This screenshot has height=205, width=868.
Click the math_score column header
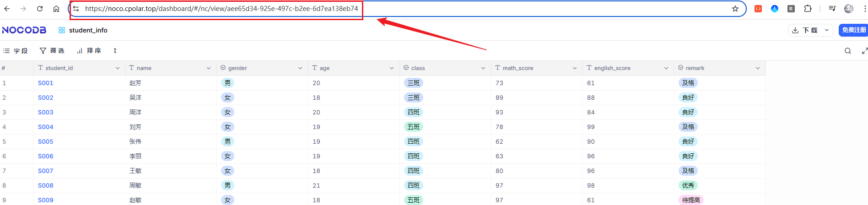point(536,68)
